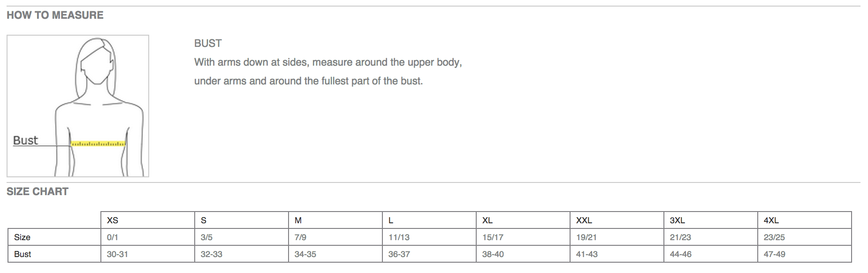The image size is (868, 273).
Task: Click the BUST instructions title
Action: pyautogui.click(x=208, y=43)
